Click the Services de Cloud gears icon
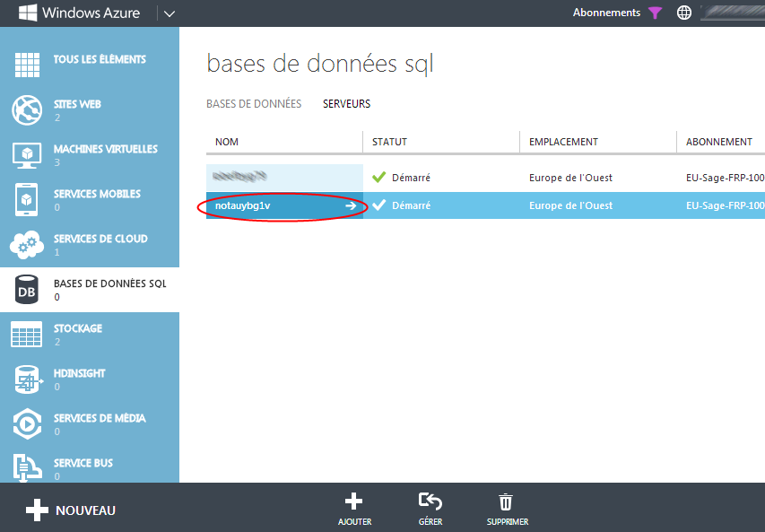Image resolution: width=765 pixels, height=532 pixels. (27, 245)
